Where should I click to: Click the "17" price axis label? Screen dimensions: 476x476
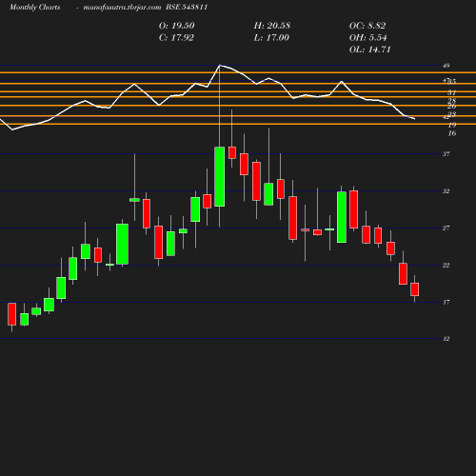coord(446,302)
